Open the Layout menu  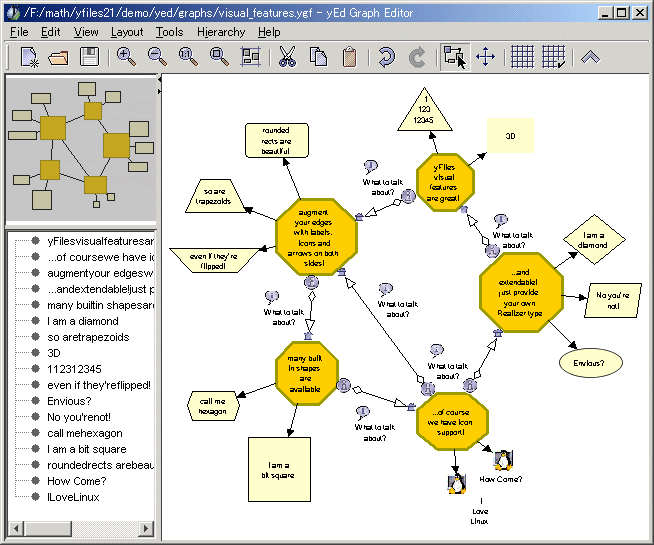(127, 32)
